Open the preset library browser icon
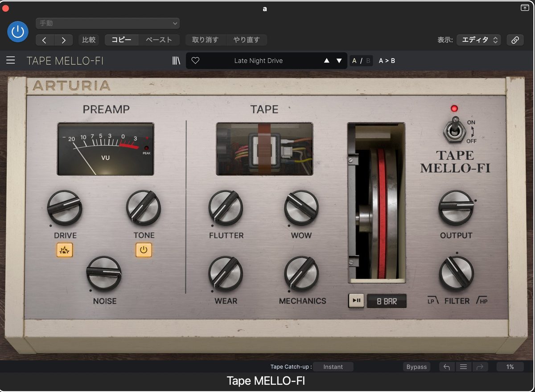Image resolution: width=535 pixels, height=392 pixels. click(176, 60)
